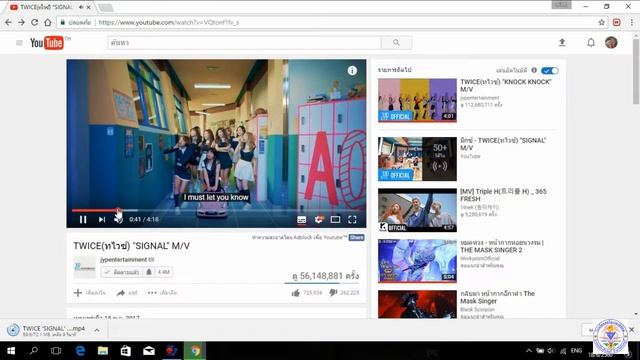Open the notifications bell in header
The height and width of the screenshot is (360, 640).
[591, 42]
